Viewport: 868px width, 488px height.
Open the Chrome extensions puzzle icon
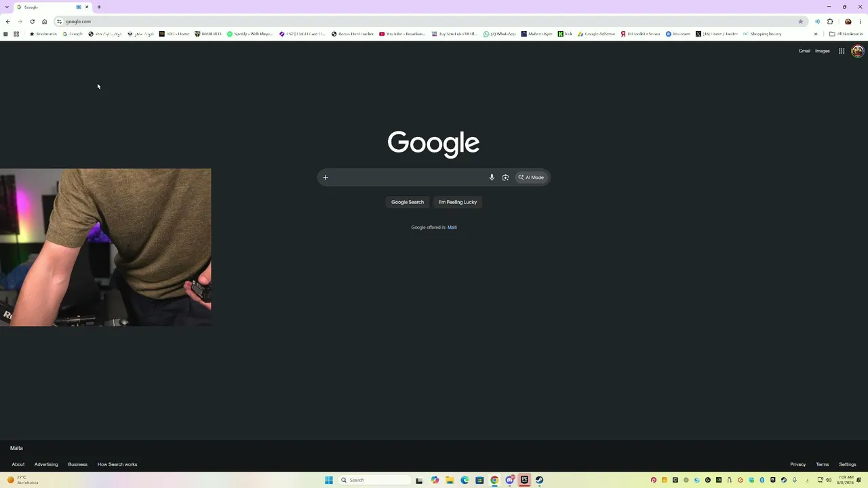(x=830, y=22)
